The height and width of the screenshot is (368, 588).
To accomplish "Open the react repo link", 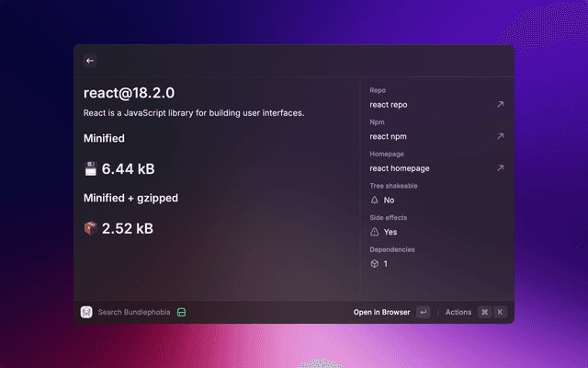I will click(389, 105).
